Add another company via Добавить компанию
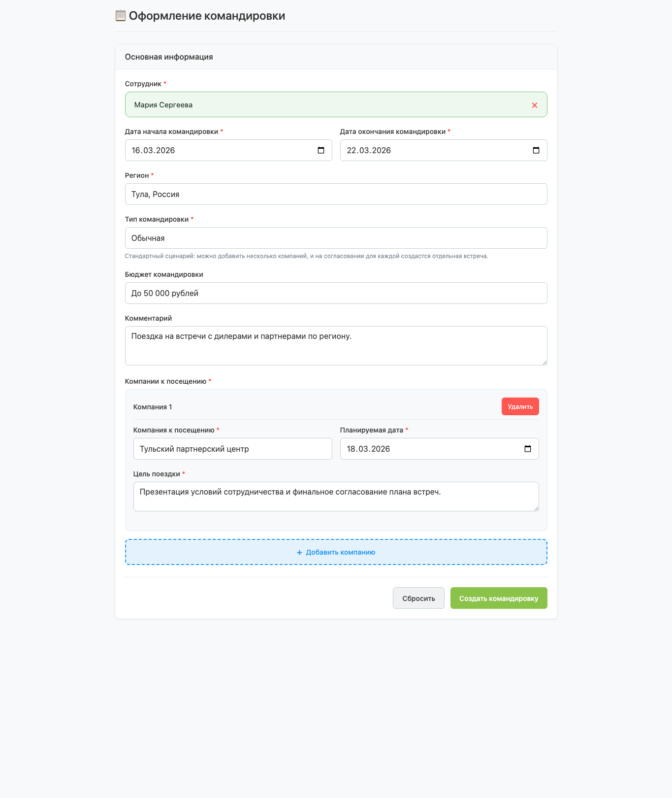672x798 pixels. click(340, 552)
